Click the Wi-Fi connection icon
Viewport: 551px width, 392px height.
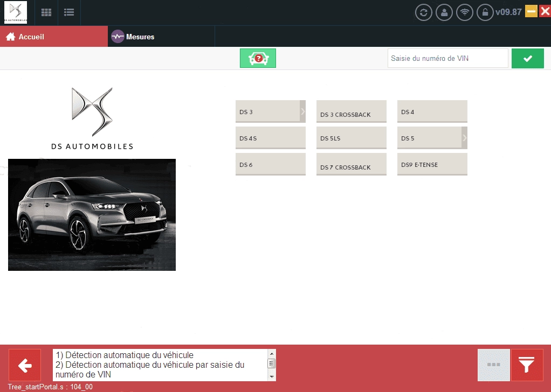465,12
